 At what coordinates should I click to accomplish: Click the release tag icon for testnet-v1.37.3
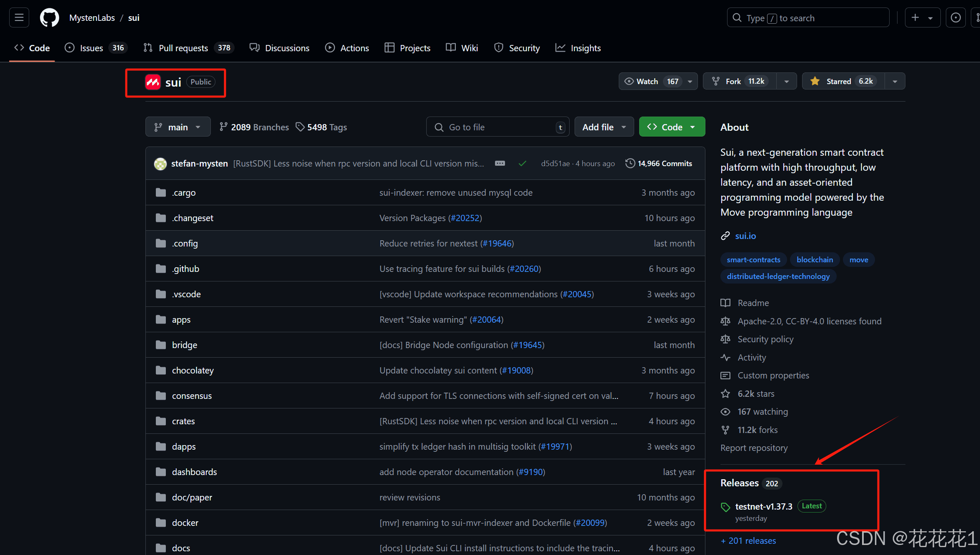(725, 507)
